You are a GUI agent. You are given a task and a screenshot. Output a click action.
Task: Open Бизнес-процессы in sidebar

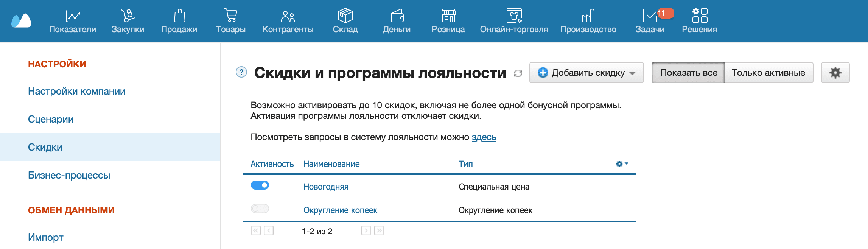click(x=69, y=175)
